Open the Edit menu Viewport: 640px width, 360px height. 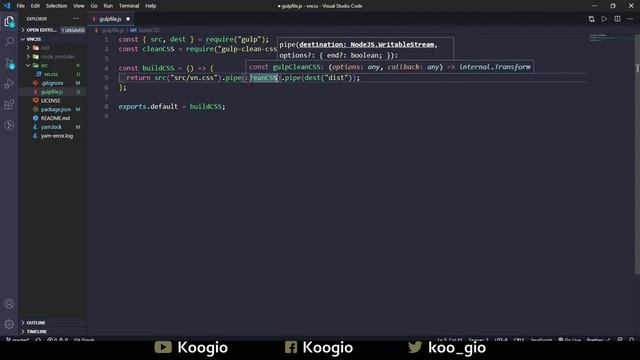click(x=35, y=6)
